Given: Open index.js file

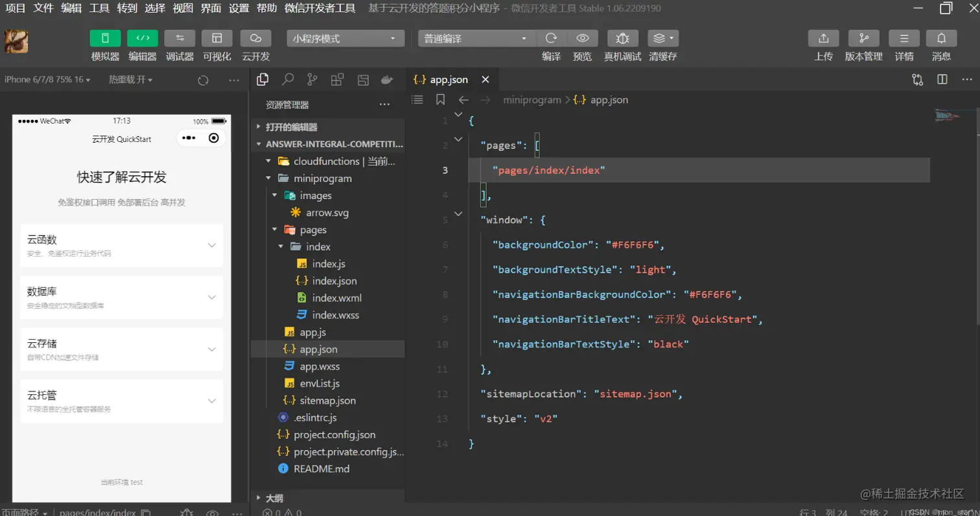Looking at the screenshot, I should tap(328, 264).
